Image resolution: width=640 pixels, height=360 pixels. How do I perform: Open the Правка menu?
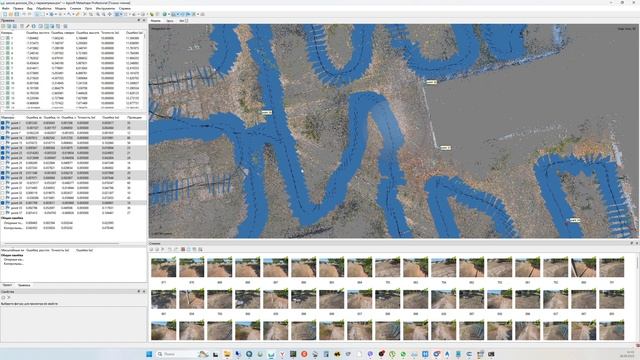(18, 8)
